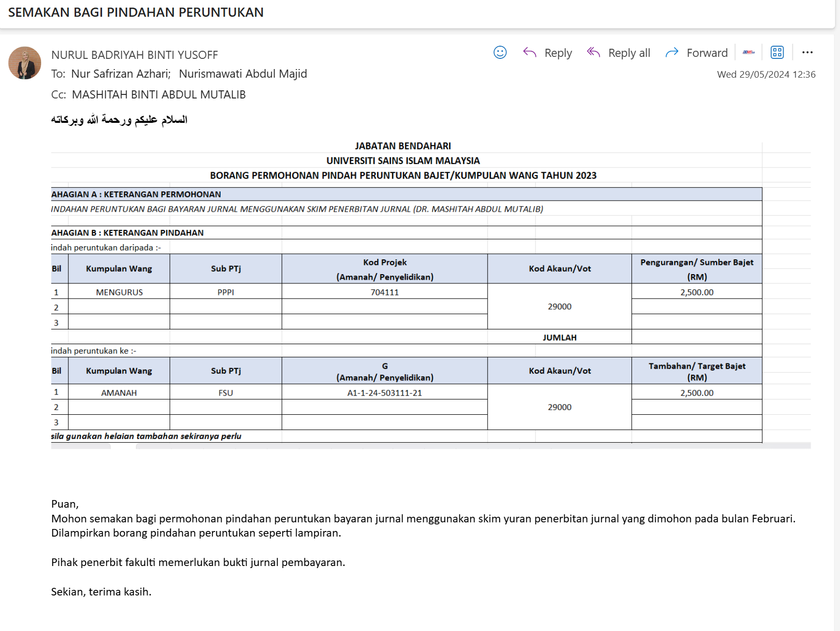Click the Reply all double-arrow icon

click(593, 52)
